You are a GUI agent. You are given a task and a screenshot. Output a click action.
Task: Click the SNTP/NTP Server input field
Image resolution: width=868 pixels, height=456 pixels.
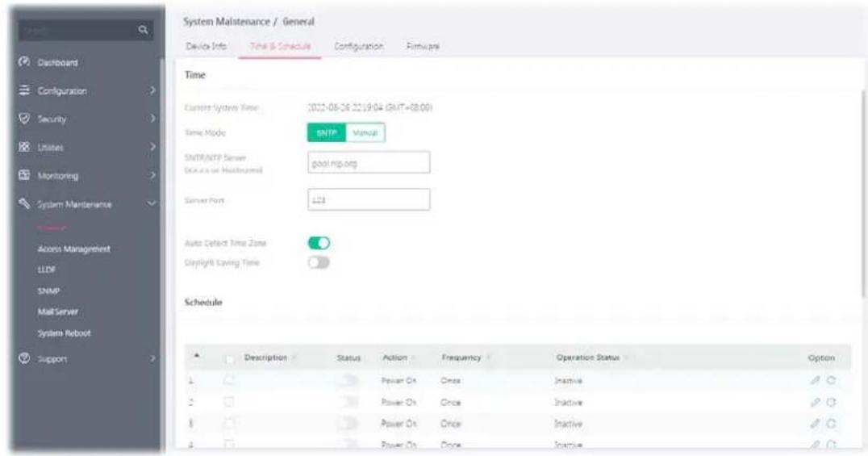pos(369,162)
